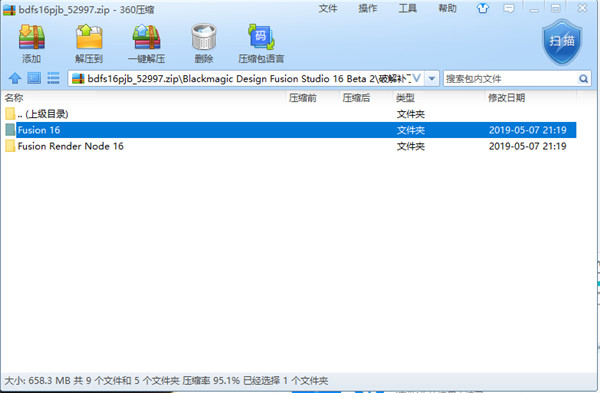The width and height of the screenshot is (600, 393).
Task: Switch to the list view mode button
Action: coord(53,78)
